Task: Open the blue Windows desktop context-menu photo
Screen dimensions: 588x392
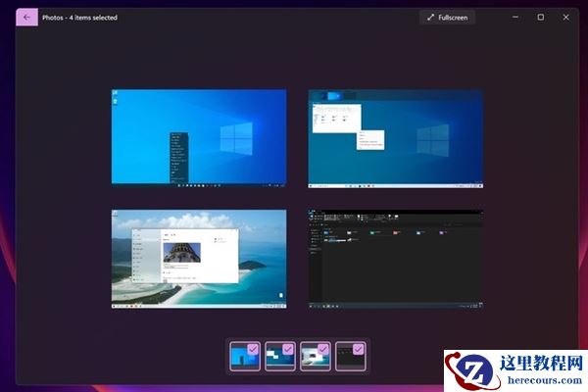Action: pos(199,138)
